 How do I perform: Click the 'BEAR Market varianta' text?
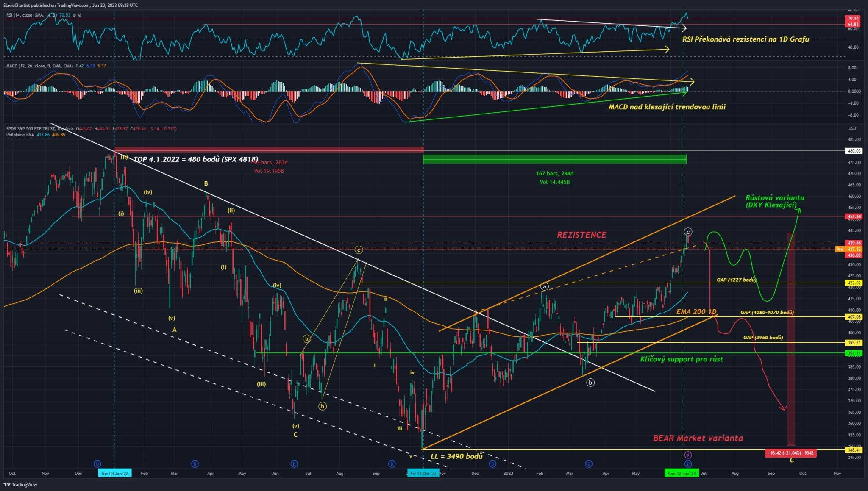(698, 438)
